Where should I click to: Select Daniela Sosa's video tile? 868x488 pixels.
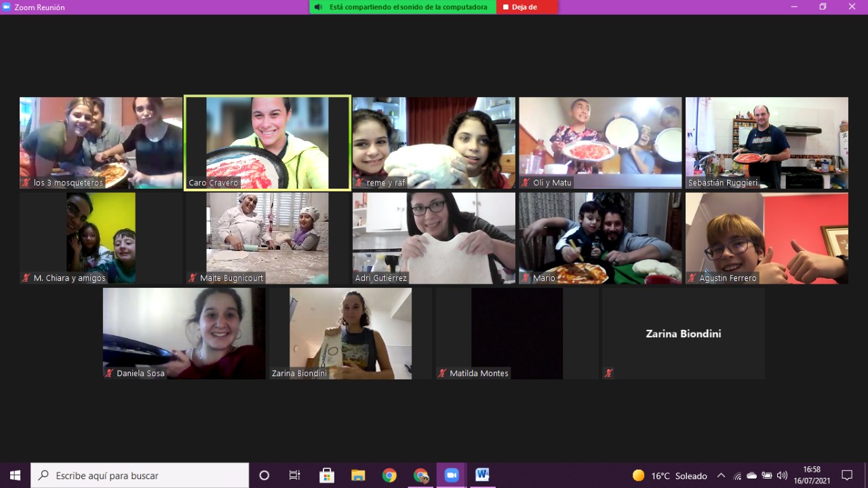tap(184, 333)
